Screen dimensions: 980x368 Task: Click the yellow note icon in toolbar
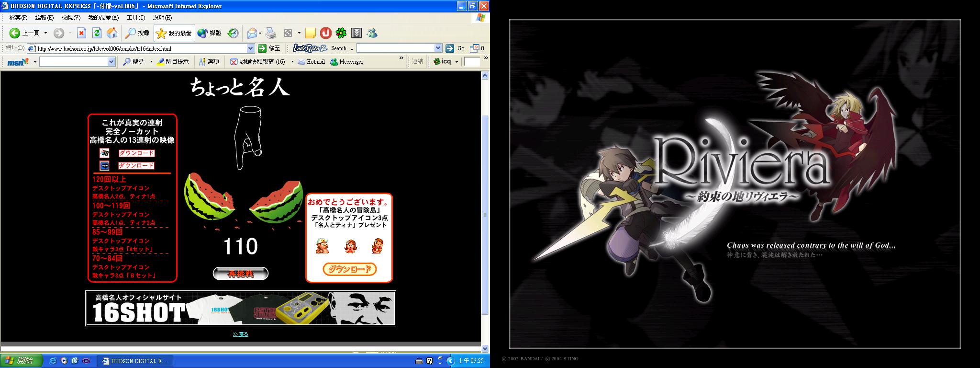tap(310, 33)
